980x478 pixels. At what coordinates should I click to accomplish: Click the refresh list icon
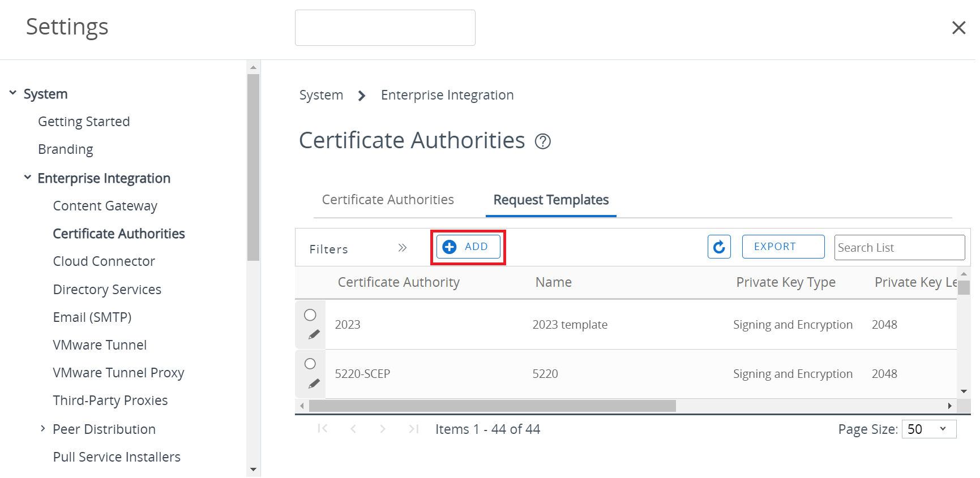tap(718, 247)
